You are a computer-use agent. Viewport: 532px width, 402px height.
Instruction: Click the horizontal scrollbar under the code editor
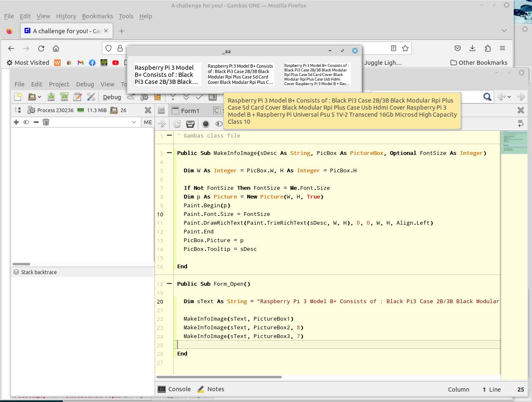click(x=219, y=377)
